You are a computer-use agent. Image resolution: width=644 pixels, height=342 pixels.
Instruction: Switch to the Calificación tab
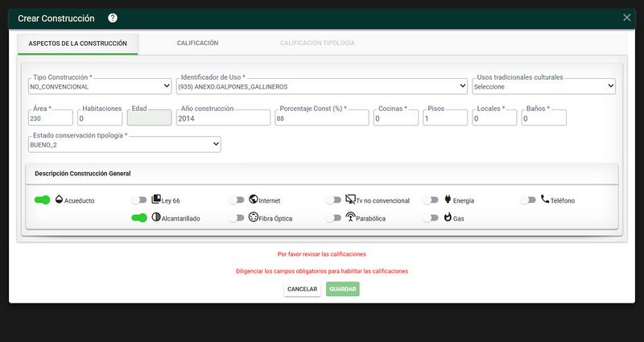point(197,43)
